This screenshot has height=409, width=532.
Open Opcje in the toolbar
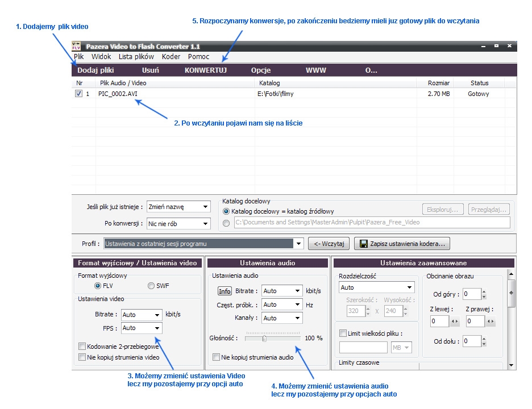tap(261, 70)
